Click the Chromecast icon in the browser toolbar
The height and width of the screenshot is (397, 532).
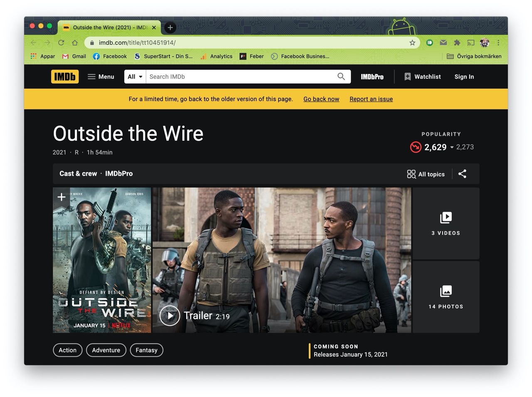pyautogui.click(x=471, y=42)
